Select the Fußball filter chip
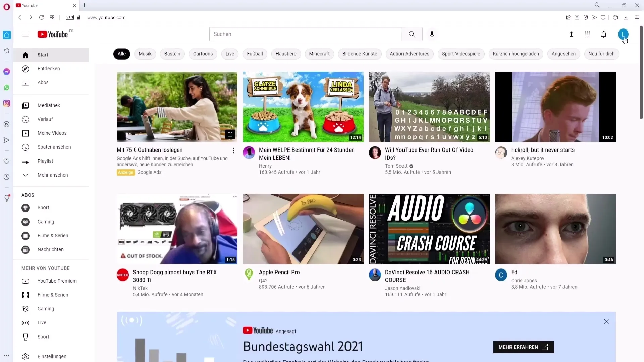This screenshot has height=362, width=644. point(255,54)
